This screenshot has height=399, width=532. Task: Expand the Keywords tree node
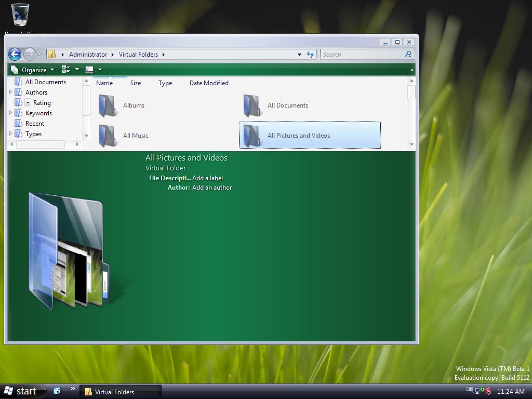pos(10,113)
